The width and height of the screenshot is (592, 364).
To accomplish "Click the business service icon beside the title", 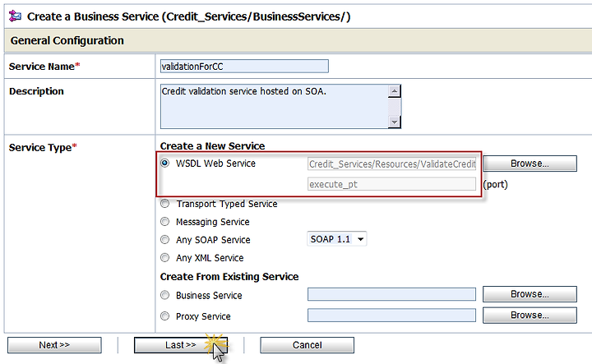I will [x=15, y=16].
